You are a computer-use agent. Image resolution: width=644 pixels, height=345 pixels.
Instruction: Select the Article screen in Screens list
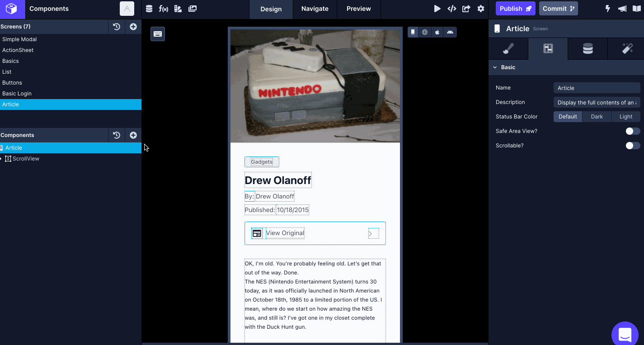coord(71,104)
